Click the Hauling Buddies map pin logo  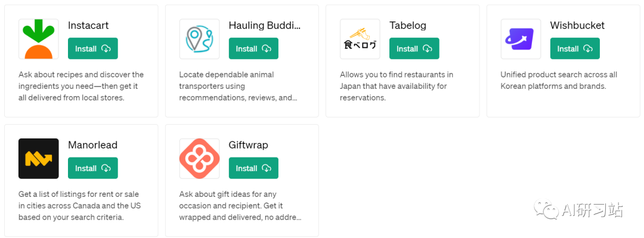[x=199, y=39]
